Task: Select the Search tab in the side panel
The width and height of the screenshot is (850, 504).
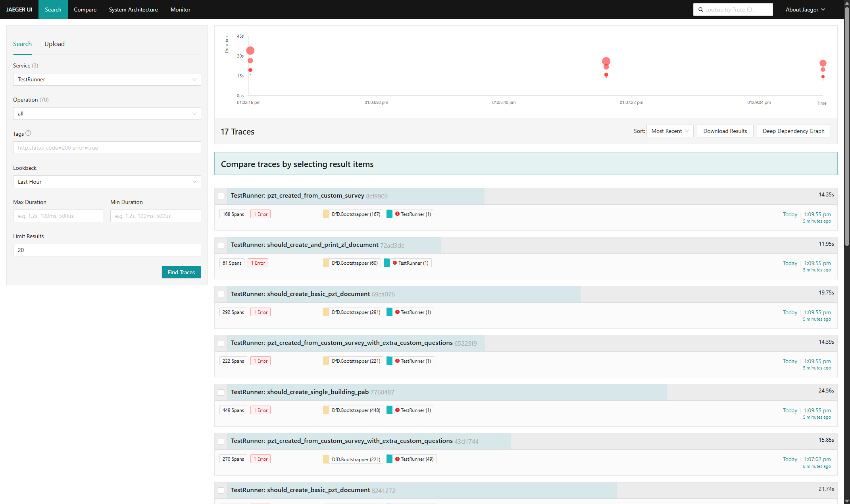Action: pos(22,44)
